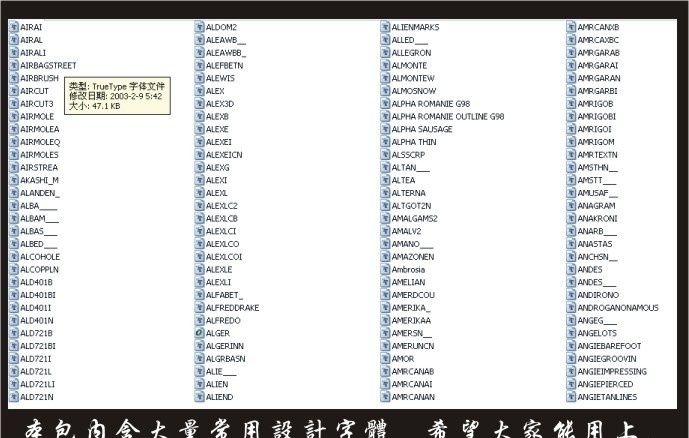Click the ALANDEN_ file name
This screenshot has height=438, width=689.
[x=40, y=193]
